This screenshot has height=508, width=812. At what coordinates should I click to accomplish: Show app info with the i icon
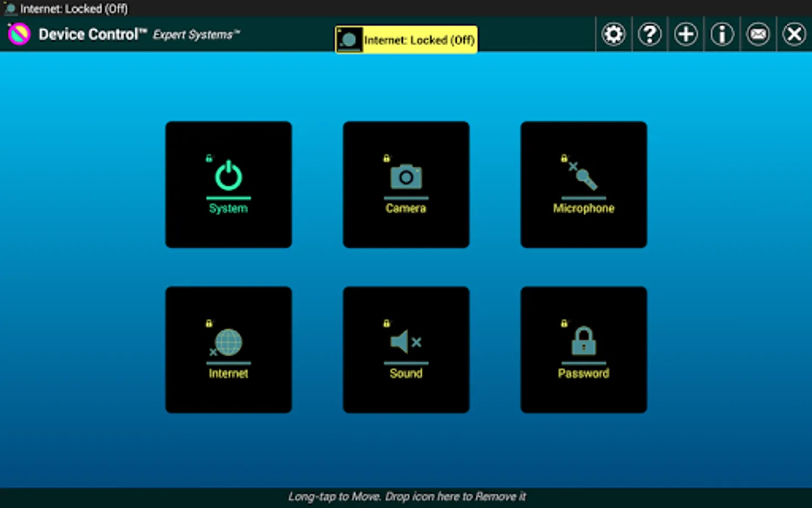(722, 34)
